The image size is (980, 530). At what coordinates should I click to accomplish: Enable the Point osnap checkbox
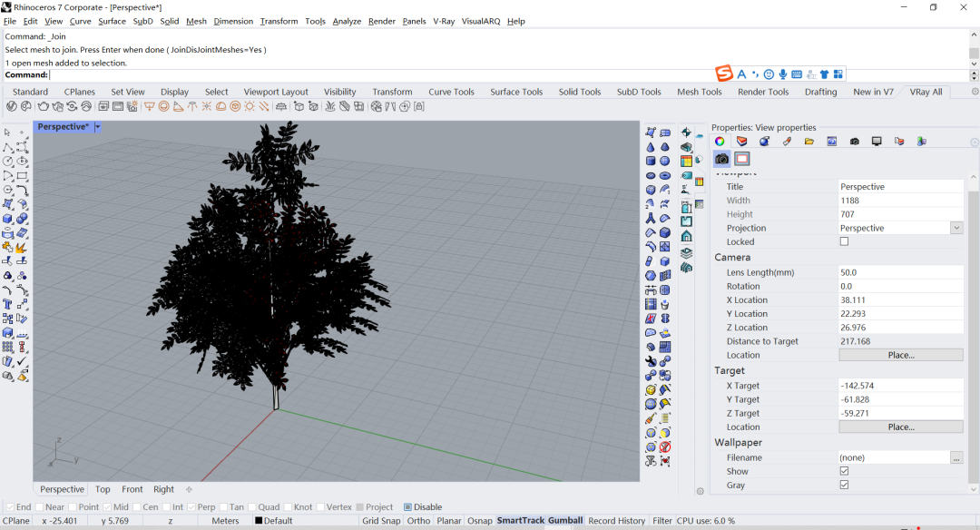coord(73,507)
